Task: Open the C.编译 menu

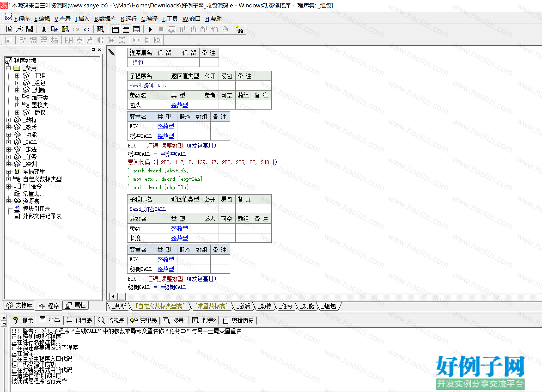Action: point(149,19)
